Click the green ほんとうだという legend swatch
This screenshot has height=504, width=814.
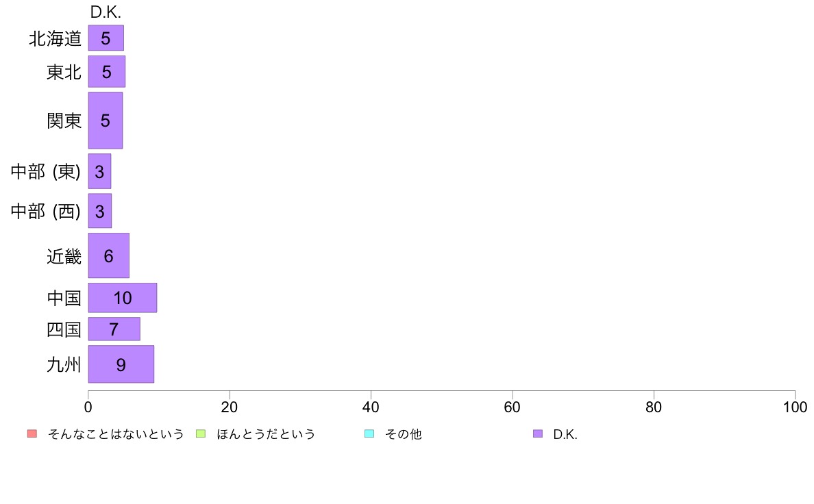(200, 433)
